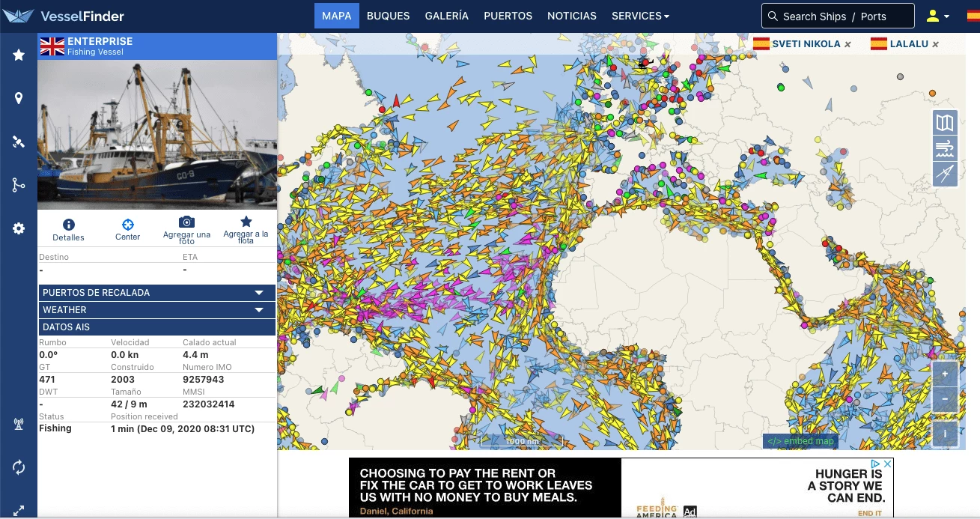Image resolution: width=980 pixels, height=519 pixels.
Task: Click the embed map link
Action: pos(800,441)
